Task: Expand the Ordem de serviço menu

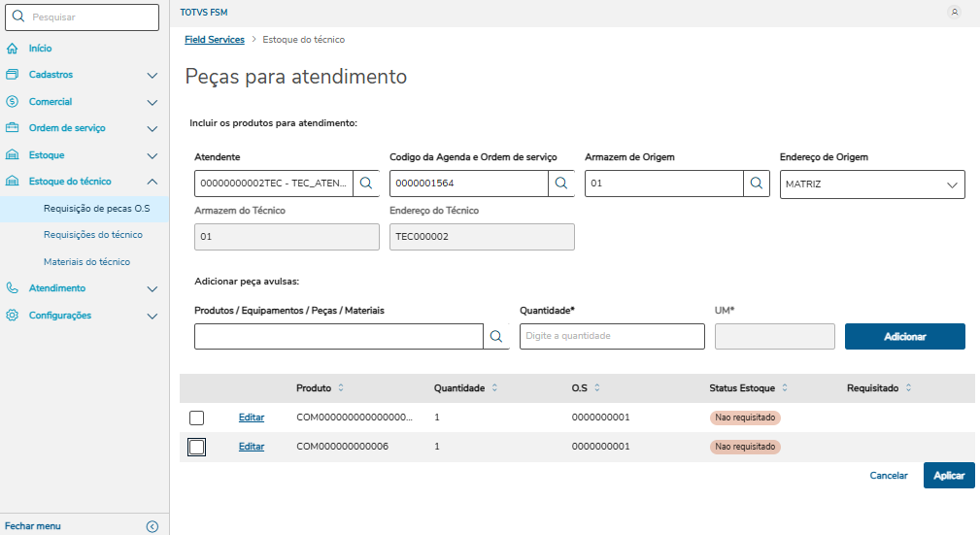Action: (152, 128)
